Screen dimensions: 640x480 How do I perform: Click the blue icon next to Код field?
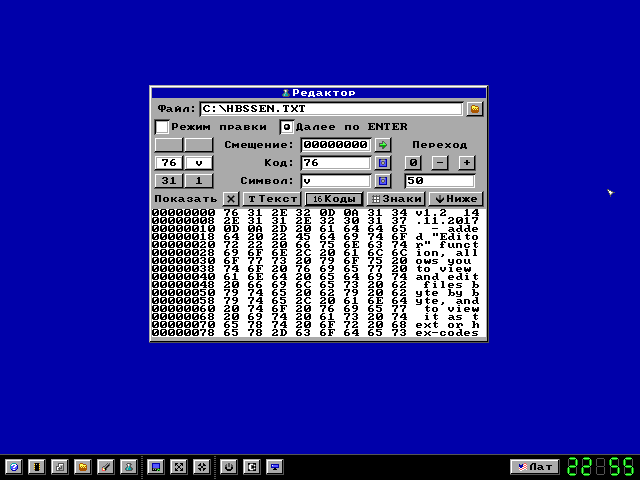tap(382, 163)
